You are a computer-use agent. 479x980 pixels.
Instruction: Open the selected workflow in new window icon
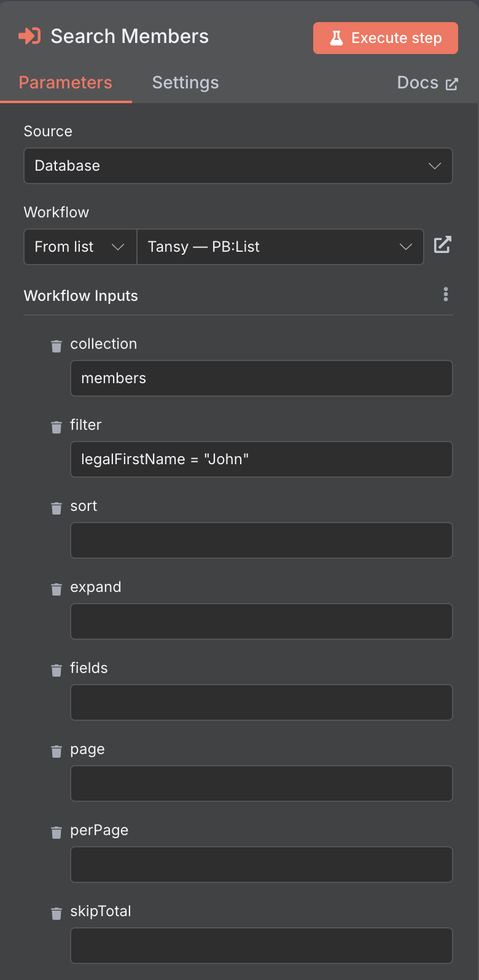point(442,245)
